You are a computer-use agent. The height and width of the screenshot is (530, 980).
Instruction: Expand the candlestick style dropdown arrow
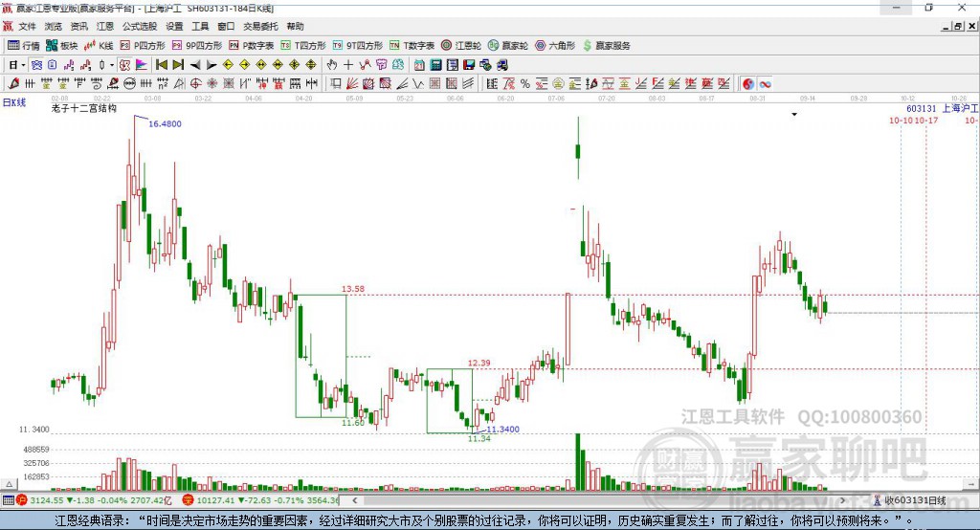click(x=112, y=65)
